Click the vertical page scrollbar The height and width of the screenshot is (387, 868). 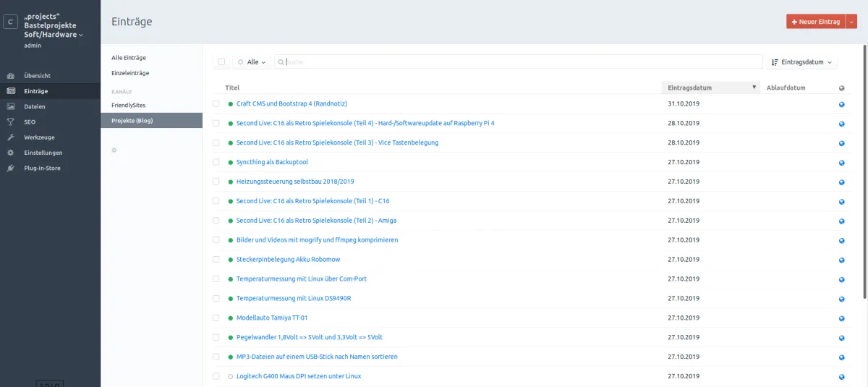click(x=864, y=171)
